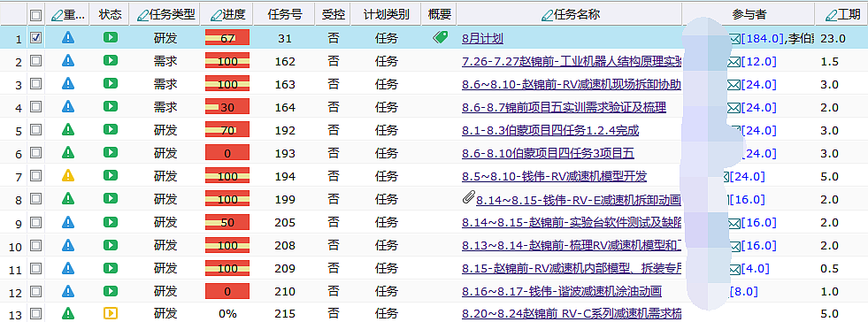The image size is (868, 322).
Task: Click the 70 progress bar for task 192
Action: pos(227,131)
